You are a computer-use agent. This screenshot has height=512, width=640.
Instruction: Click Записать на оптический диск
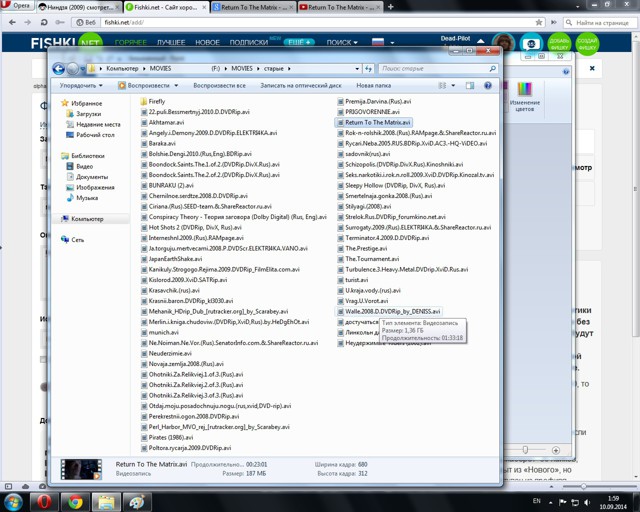coord(301,86)
